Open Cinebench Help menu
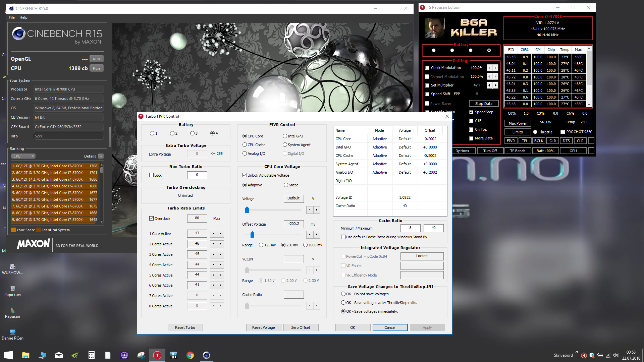The width and height of the screenshot is (644, 362). (x=23, y=17)
